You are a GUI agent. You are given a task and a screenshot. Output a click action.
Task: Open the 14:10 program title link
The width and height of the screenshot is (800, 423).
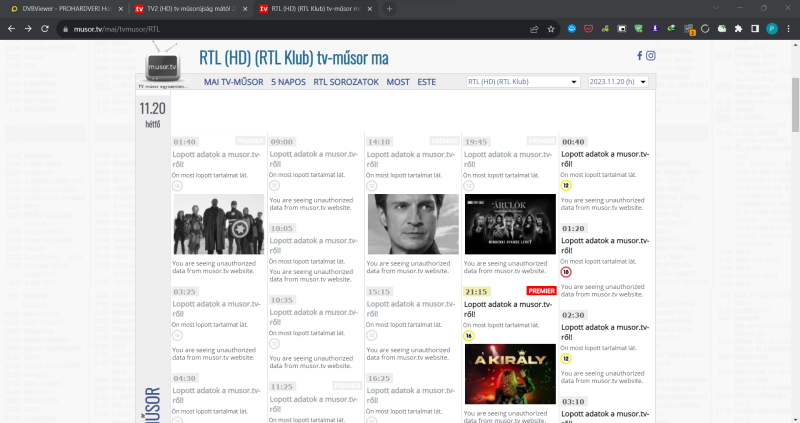pos(411,159)
